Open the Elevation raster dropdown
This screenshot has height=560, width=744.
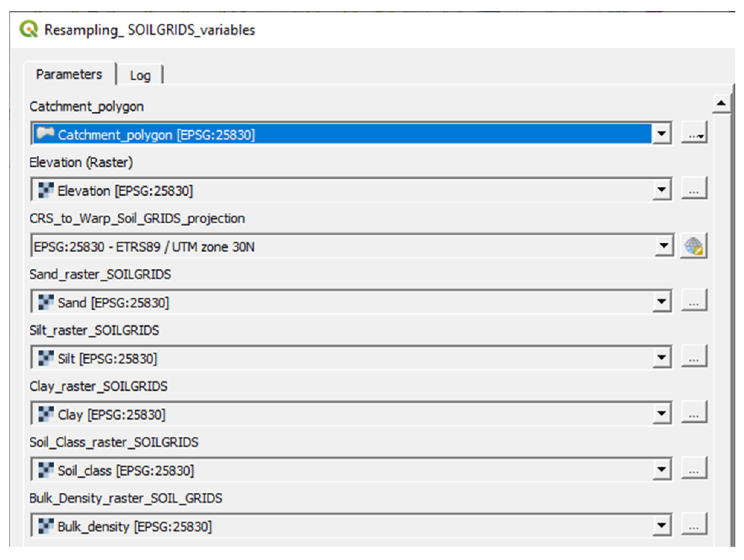[661, 190]
